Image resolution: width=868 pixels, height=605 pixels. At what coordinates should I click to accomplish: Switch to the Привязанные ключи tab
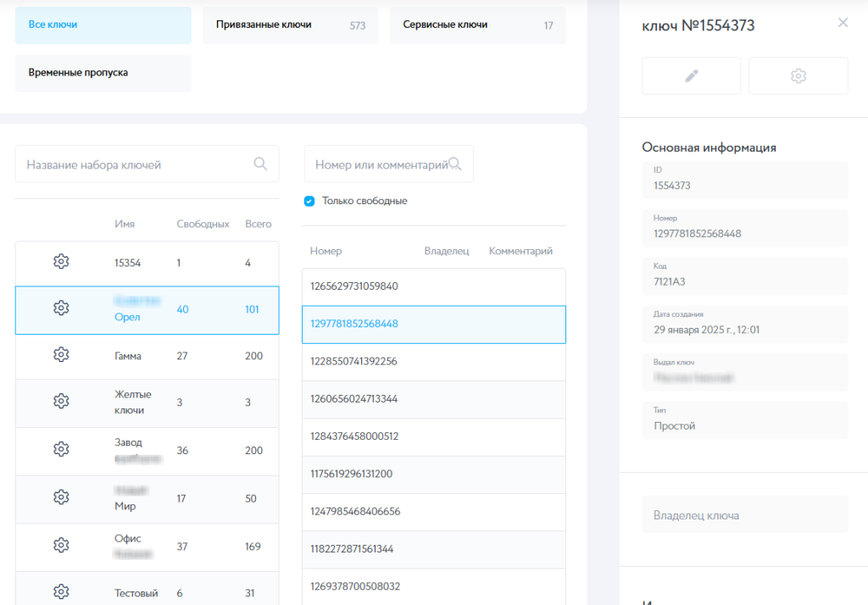(290, 25)
